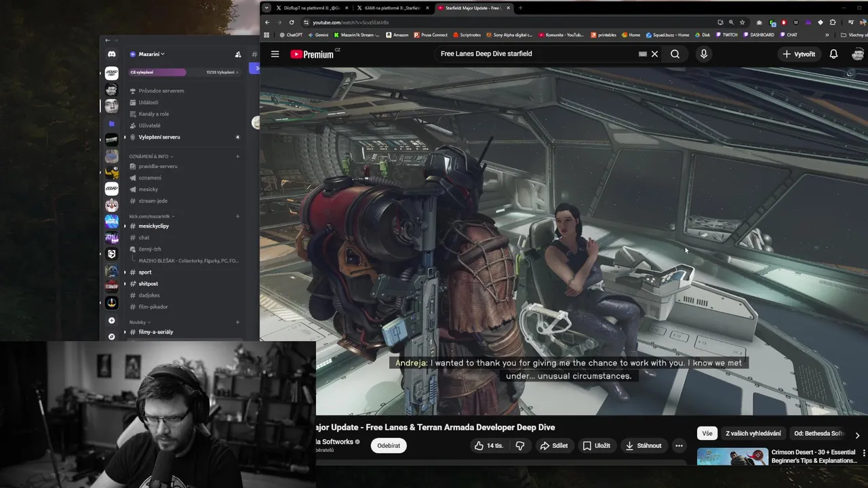Create channel in kick.com/mazarin1k category
868x488 pixels.
click(237, 216)
